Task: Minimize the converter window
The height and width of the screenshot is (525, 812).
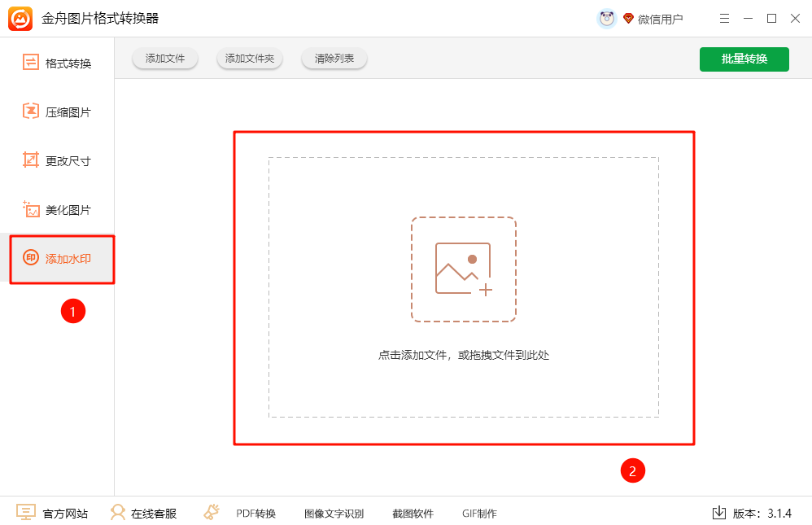Action: point(748,19)
